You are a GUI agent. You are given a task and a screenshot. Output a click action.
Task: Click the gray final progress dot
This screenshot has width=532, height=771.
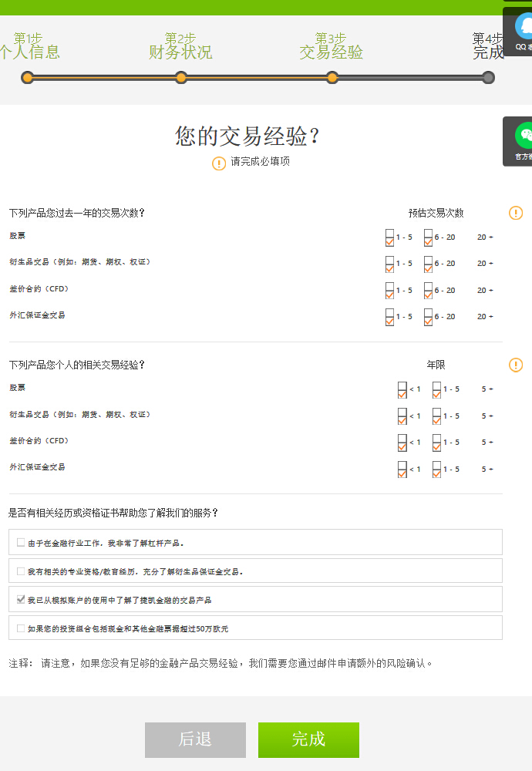488,78
